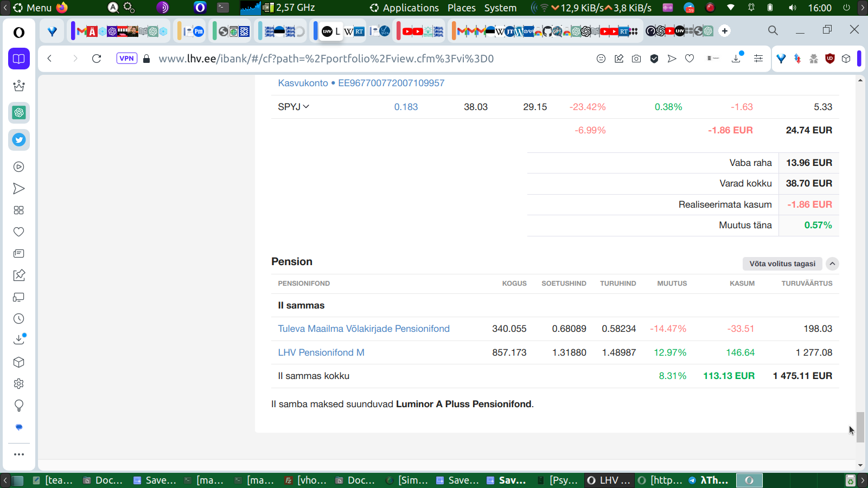Screen dimensions: 868x488
Task: Click the 857.173 quantity cell
Action: (x=509, y=352)
